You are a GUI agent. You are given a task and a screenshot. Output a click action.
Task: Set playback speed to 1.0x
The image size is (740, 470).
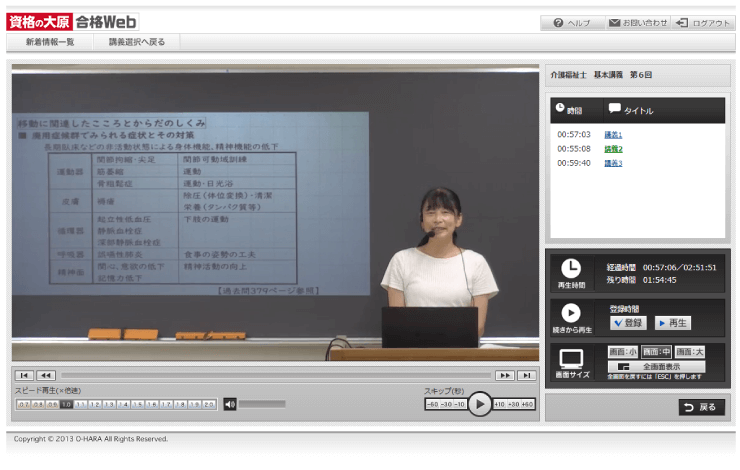point(65,404)
